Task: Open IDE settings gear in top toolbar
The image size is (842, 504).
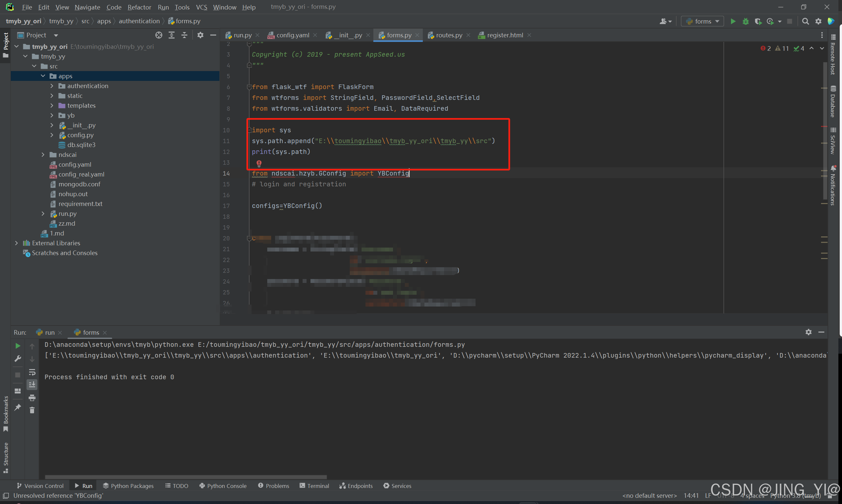Action: [818, 21]
